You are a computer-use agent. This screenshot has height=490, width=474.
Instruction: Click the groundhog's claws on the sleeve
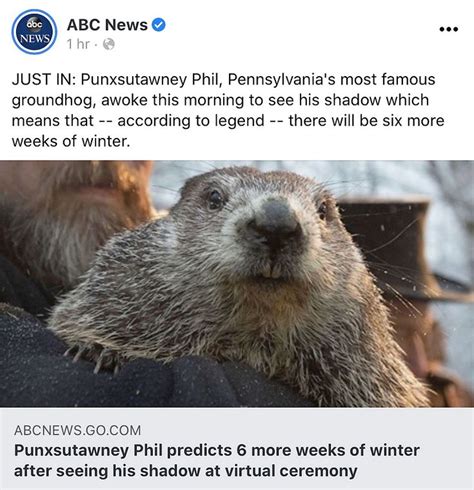[x=94, y=358]
